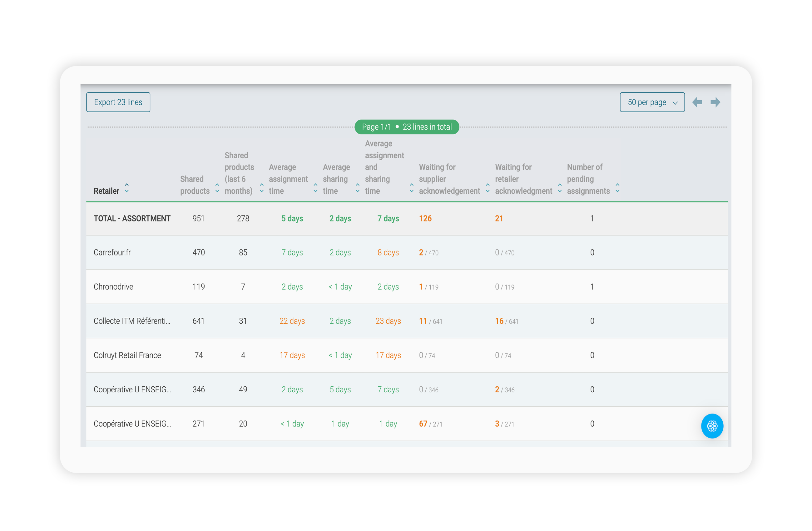Open Coopérative U ENSEIG row with 346 products
The height and width of the screenshot is (531, 812).
click(407, 390)
